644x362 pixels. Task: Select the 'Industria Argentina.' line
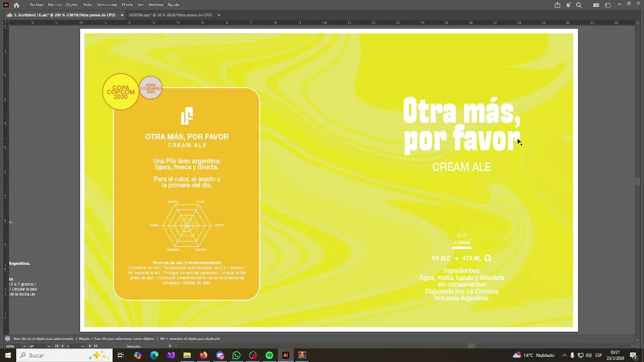coord(461,298)
